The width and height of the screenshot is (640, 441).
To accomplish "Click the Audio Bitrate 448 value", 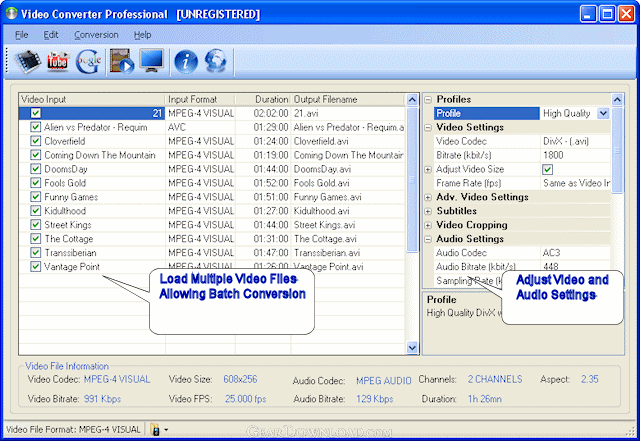I will coord(576,266).
